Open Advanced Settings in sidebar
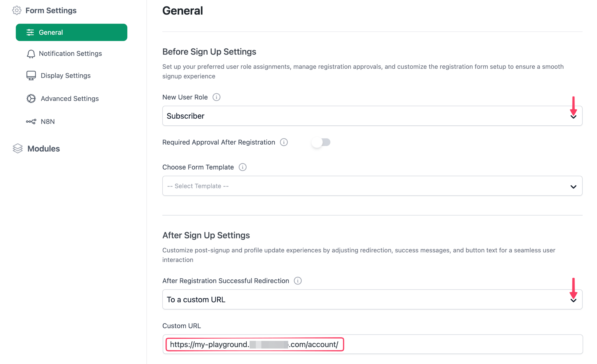 [x=70, y=99]
